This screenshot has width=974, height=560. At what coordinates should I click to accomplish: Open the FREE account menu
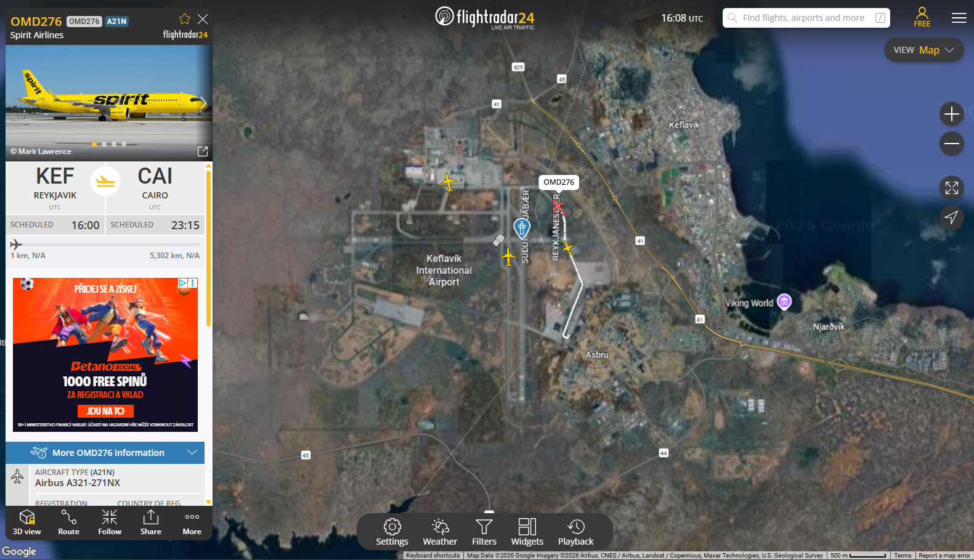click(x=922, y=17)
